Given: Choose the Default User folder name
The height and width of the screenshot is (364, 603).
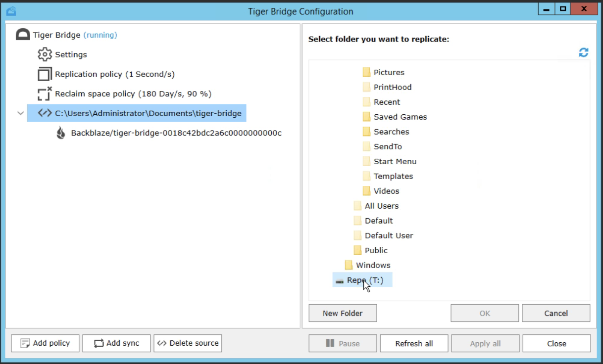Looking at the screenshot, I should tap(389, 235).
